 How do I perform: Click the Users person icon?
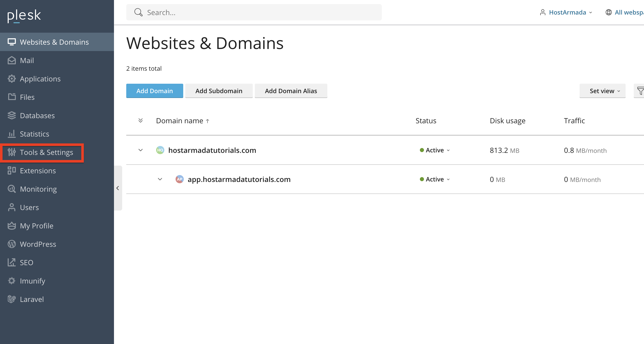tap(12, 207)
